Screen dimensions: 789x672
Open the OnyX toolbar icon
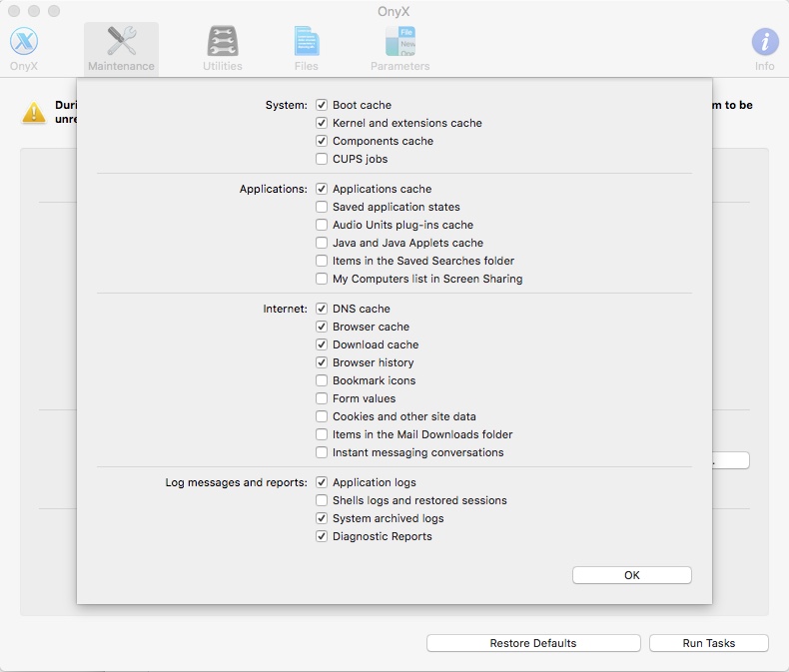coord(24,42)
